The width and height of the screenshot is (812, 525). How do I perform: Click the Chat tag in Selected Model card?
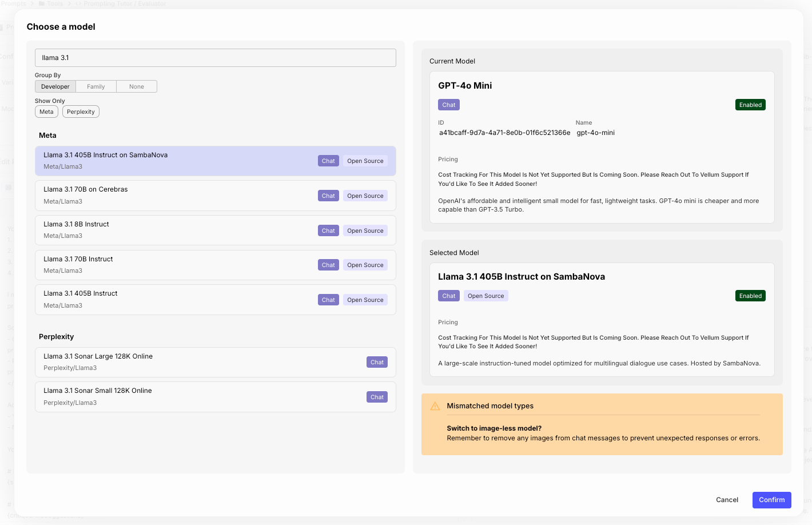point(449,296)
